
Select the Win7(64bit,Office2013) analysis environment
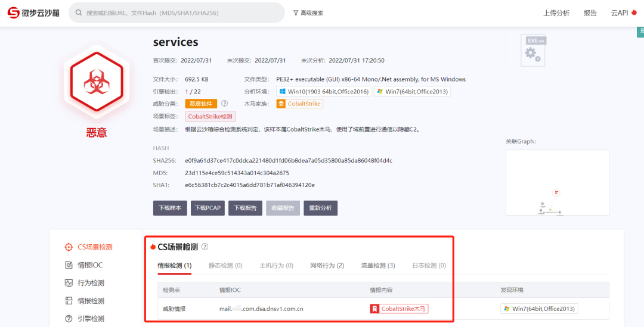pos(413,91)
